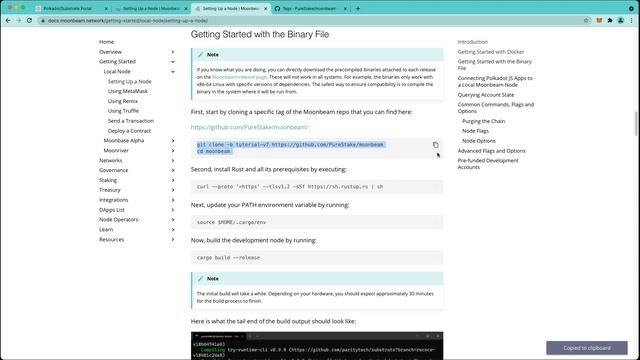Open Home in sidebar
640x360 pixels.
107,42
